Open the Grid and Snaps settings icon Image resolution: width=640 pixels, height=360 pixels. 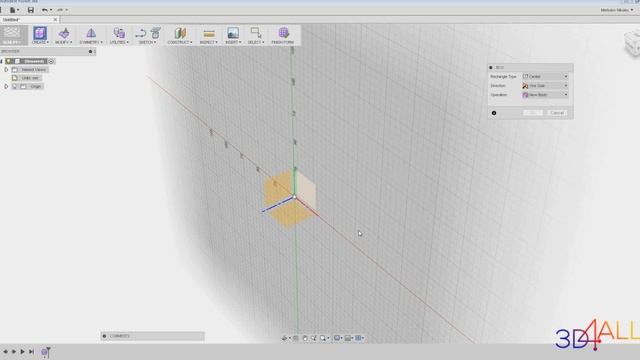click(348, 338)
